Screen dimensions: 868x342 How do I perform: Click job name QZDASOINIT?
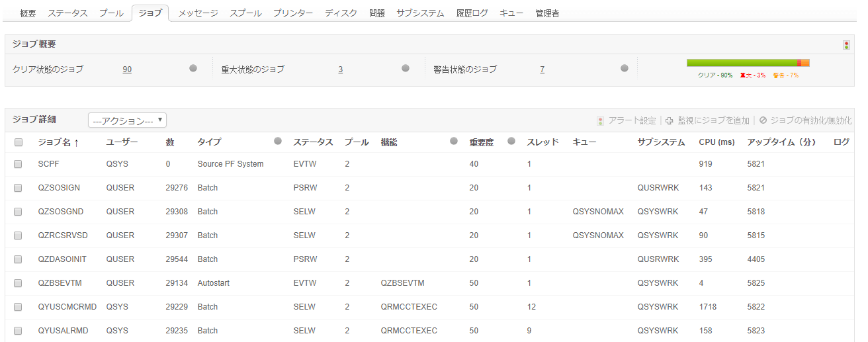coord(62,259)
